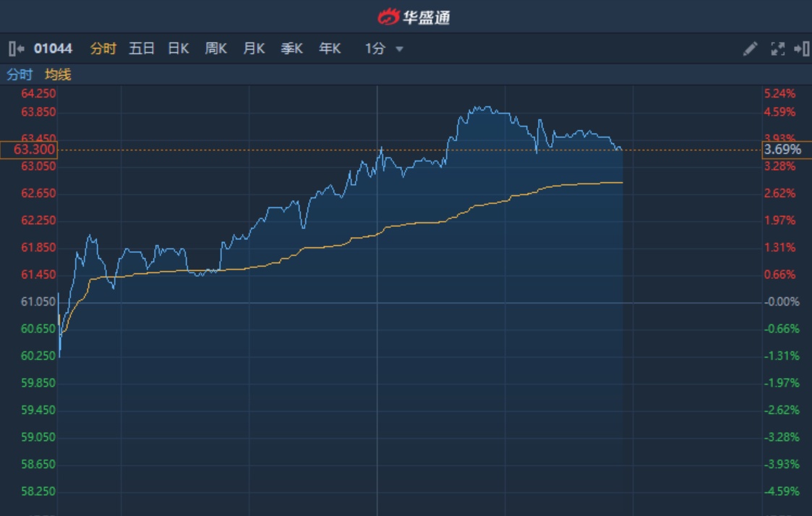The width and height of the screenshot is (812, 516).
Task: Click the collapse right panel icon
Action: (x=801, y=49)
